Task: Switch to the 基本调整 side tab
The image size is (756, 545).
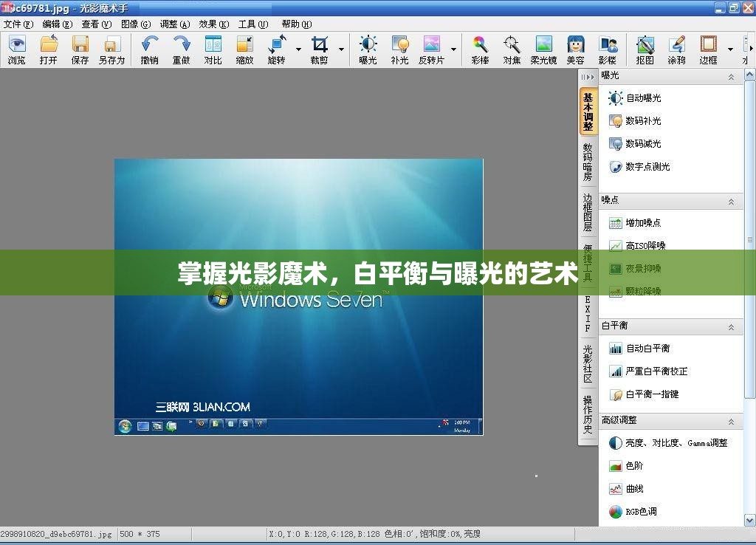Action: click(588, 112)
